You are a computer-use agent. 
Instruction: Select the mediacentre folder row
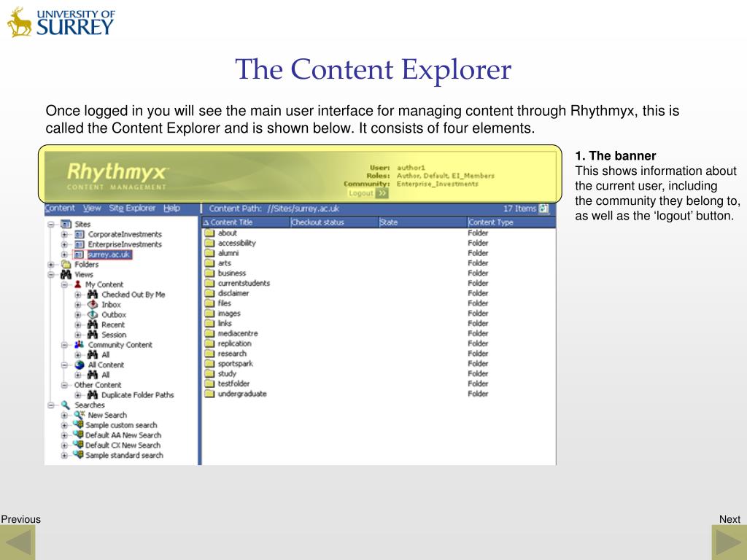379,333
